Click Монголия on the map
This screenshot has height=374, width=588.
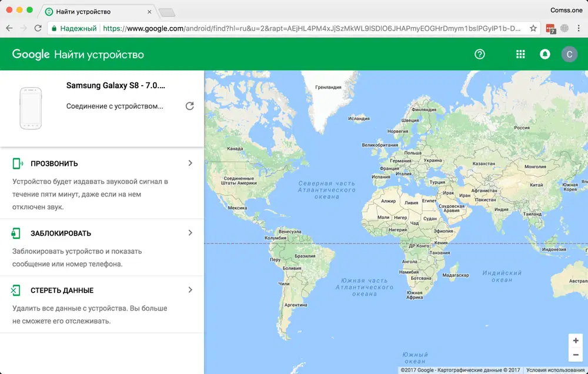click(x=535, y=166)
